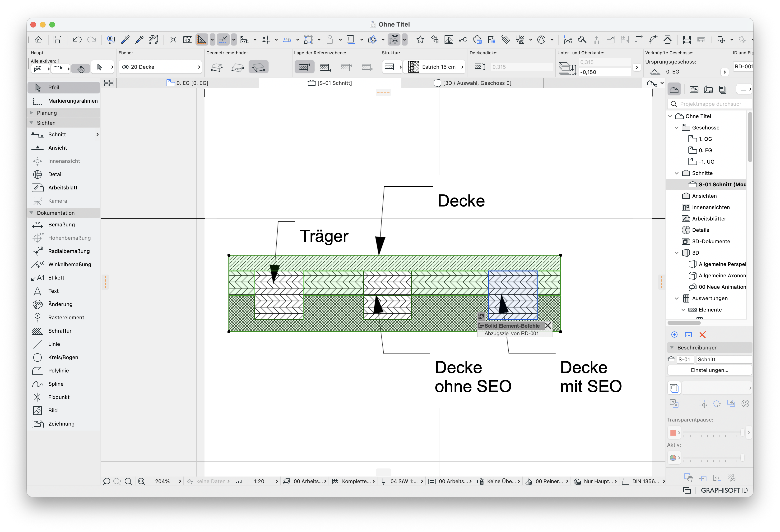Open 1. OG story in navigator
Screen dimensions: 780x532
705,139
